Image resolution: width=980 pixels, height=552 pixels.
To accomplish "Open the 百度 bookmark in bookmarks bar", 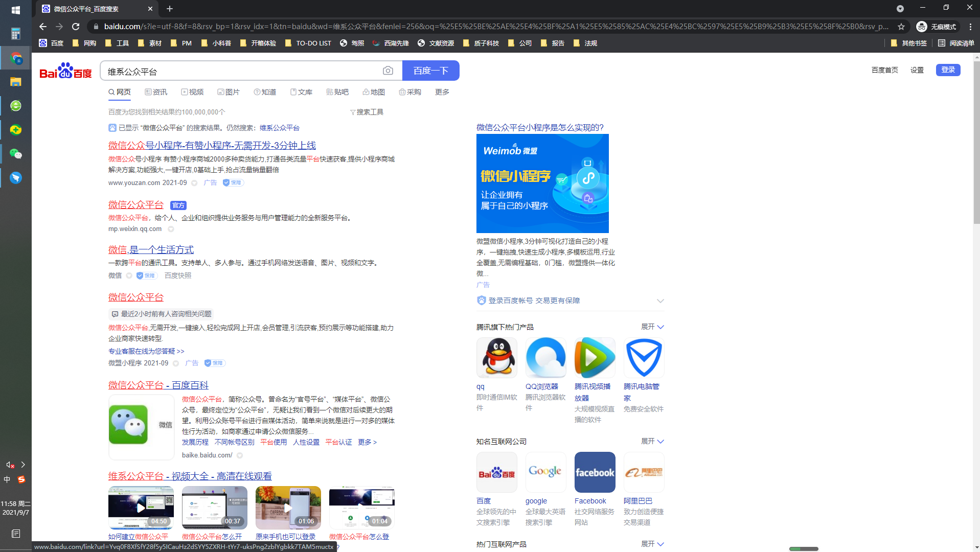I will point(51,43).
